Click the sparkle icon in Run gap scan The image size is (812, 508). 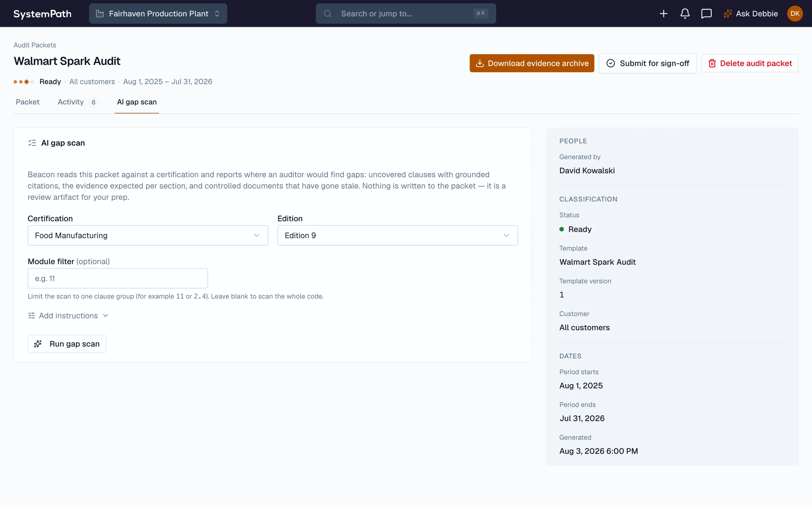tap(38, 344)
